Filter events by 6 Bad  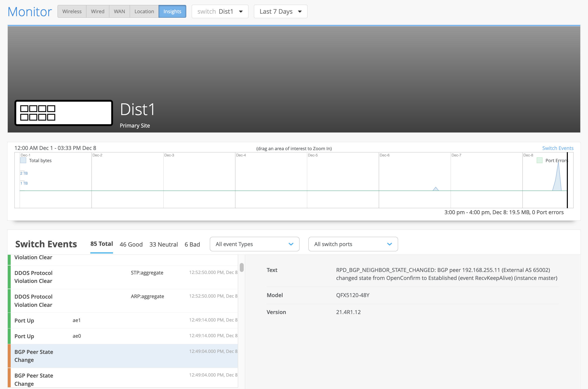pyautogui.click(x=192, y=244)
